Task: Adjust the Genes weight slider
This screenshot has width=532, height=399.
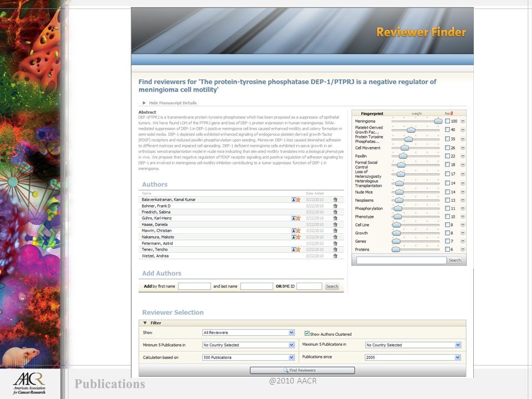Action: coord(396,241)
